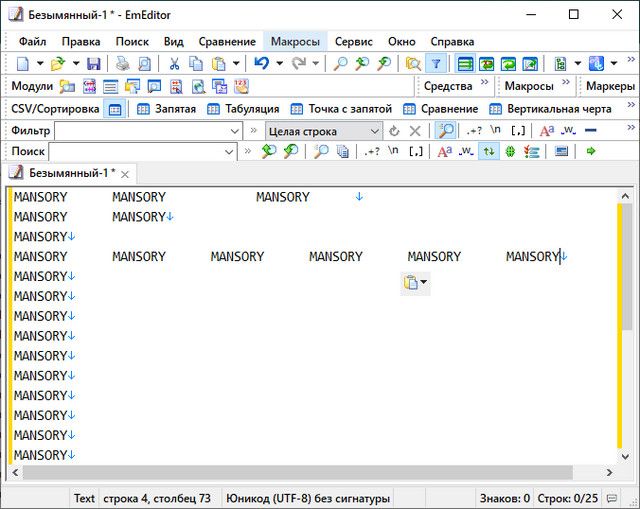The image size is (640, 509).
Task: Toggle the Comma (Запятая) CSV mode
Action: click(x=166, y=108)
